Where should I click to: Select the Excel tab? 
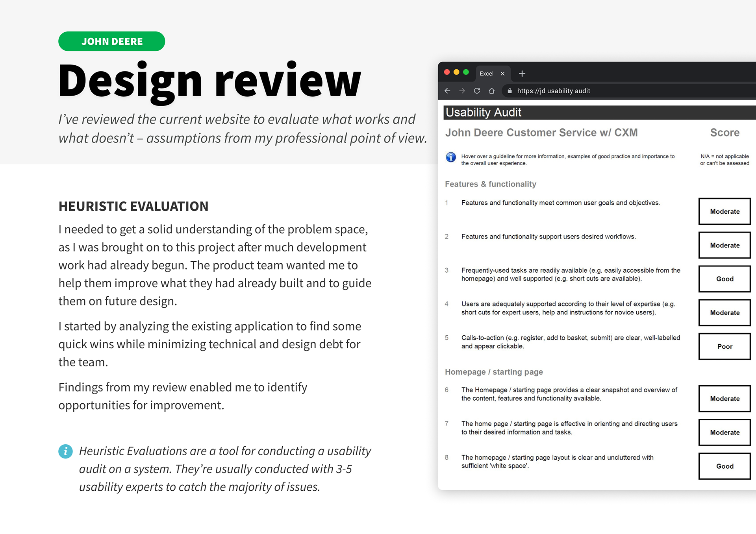(x=487, y=74)
